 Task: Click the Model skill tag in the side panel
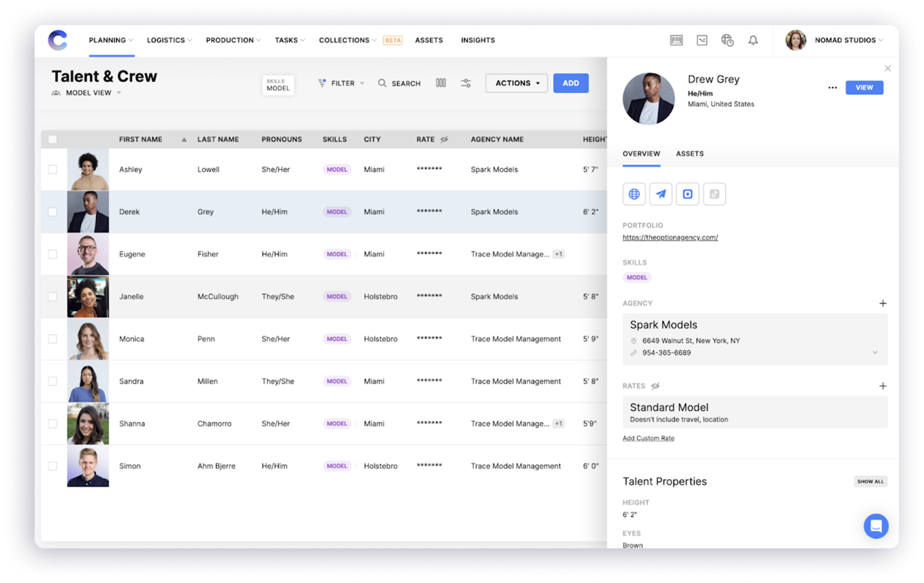637,277
